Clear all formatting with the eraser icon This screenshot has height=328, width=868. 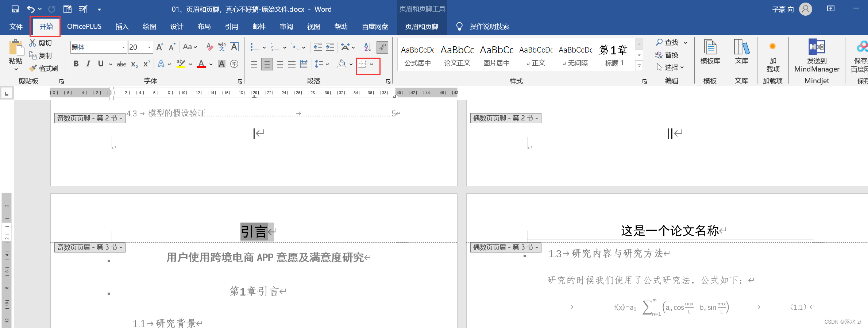click(209, 47)
